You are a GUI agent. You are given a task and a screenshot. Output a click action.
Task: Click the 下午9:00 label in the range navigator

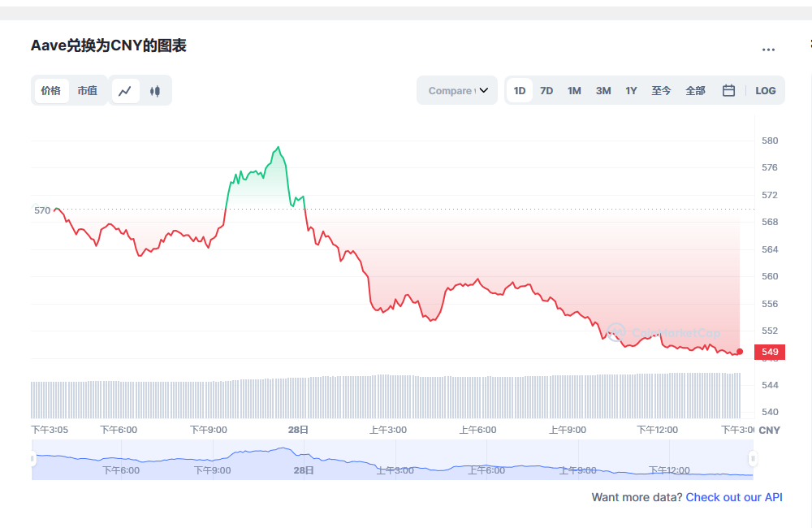pyautogui.click(x=212, y=470)
